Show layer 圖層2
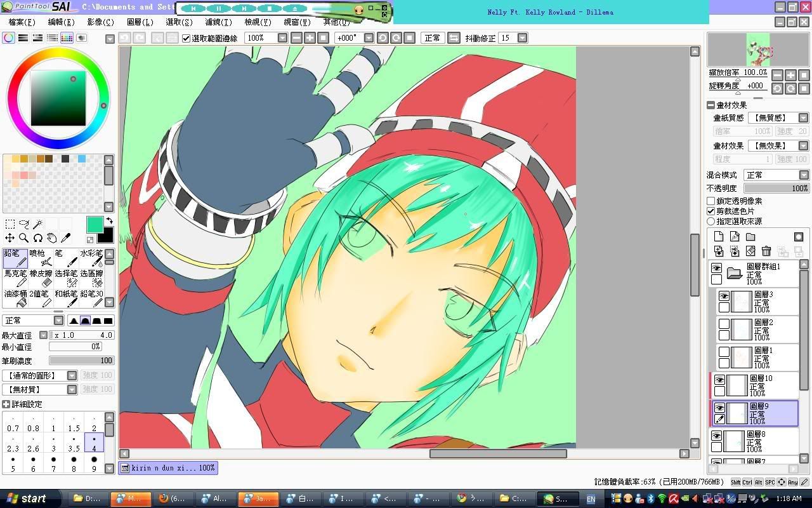 (724, 324)
